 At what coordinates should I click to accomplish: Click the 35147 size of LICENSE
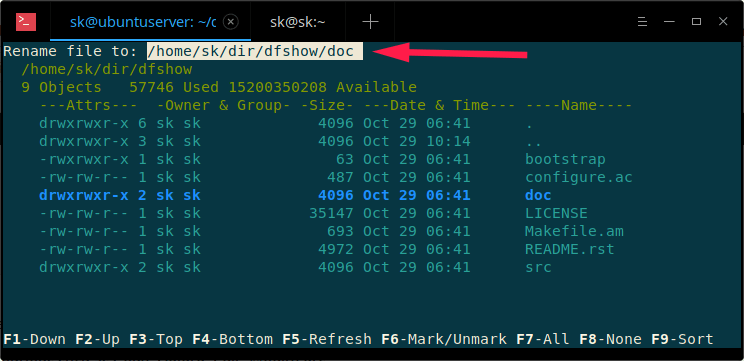(331, 213)
